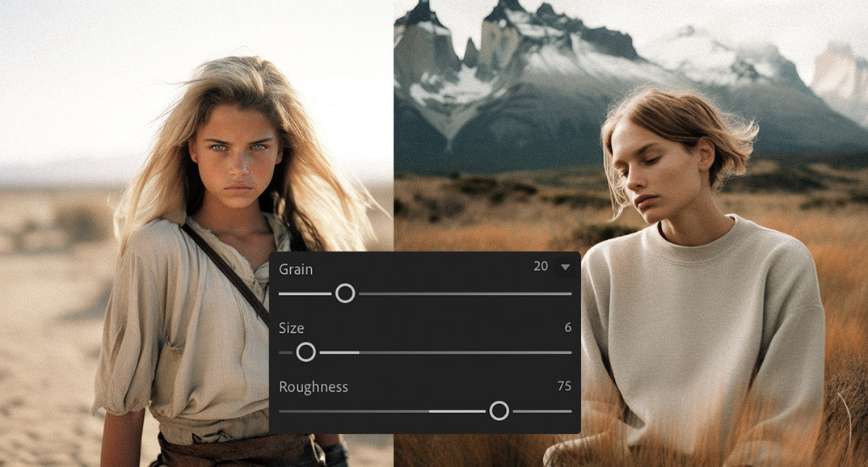This screenshot has width=868, height=467.
Task: Select the Roughness slider handle
Action: (x=499, y=410)
